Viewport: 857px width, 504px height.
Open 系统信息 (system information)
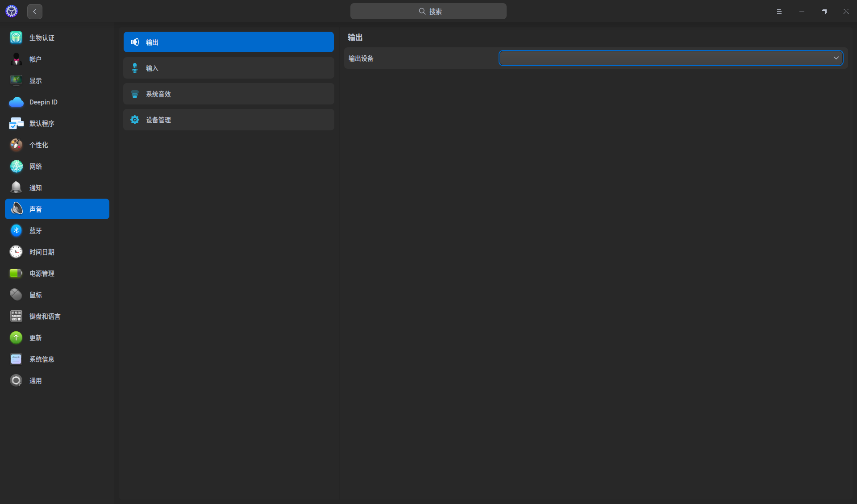(42, 358)
